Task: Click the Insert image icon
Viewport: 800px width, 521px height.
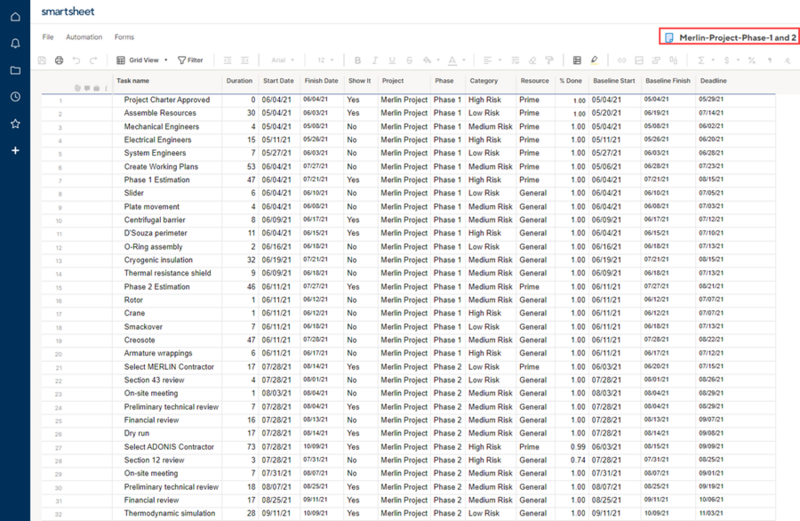Action: coord(639,60)
